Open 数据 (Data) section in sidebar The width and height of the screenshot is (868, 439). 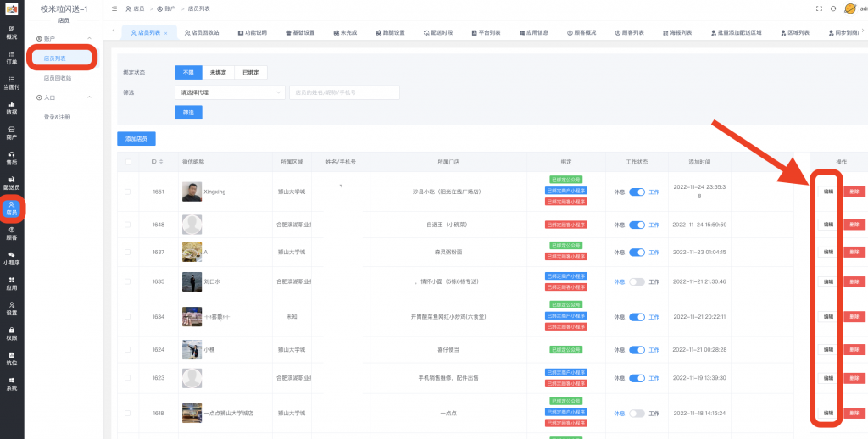tap(12, 108)
